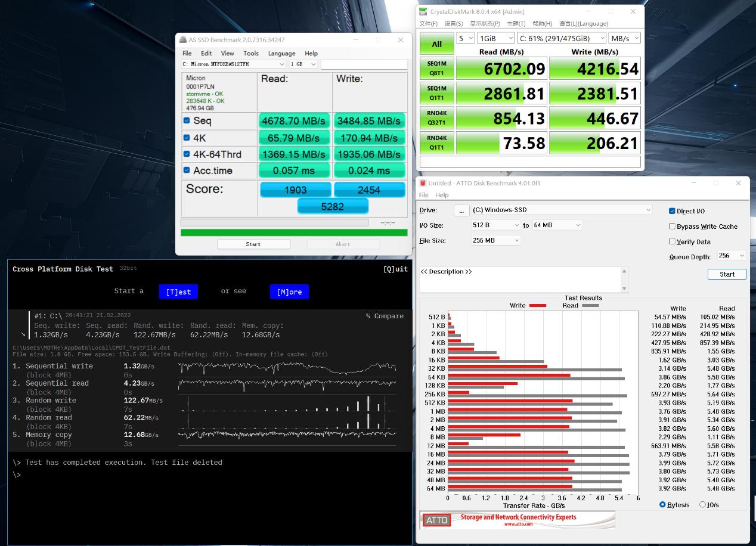Viewport: 756px width, 546px height.
Task: Click the Start button in ATTO
Action: [727, 274]
